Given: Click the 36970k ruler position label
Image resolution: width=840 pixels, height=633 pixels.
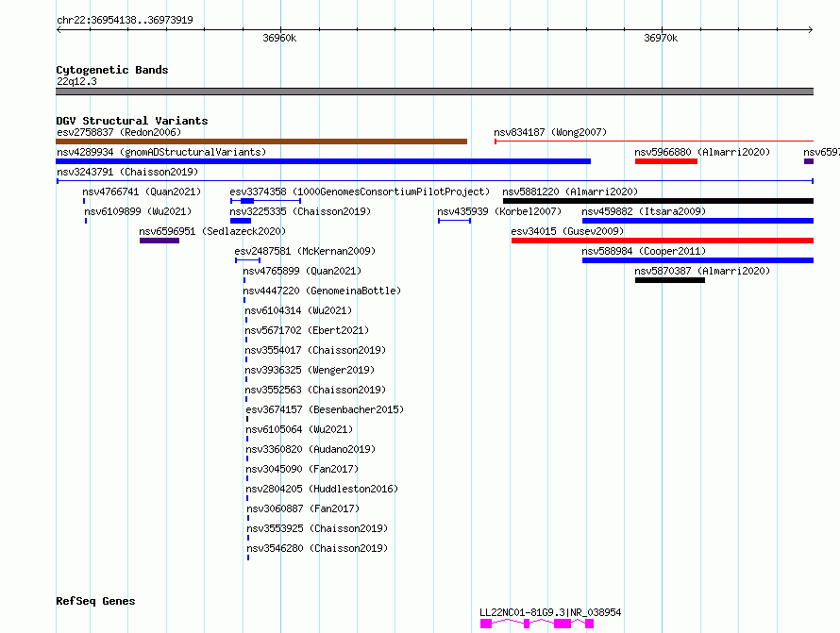Looking at the screenshot, I should point(661,38).
